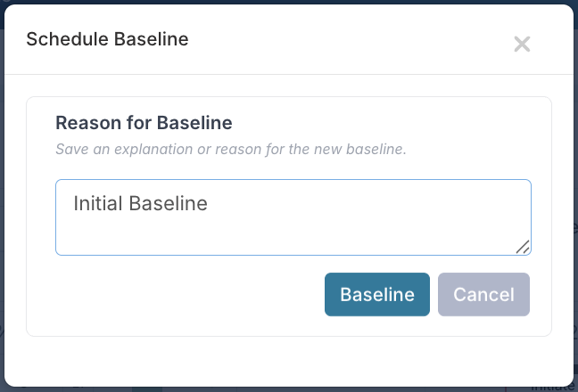Click the "Schedule Baseline" dialog title
The height and width of the screenshot is (392, 578).
coord(107,39)
